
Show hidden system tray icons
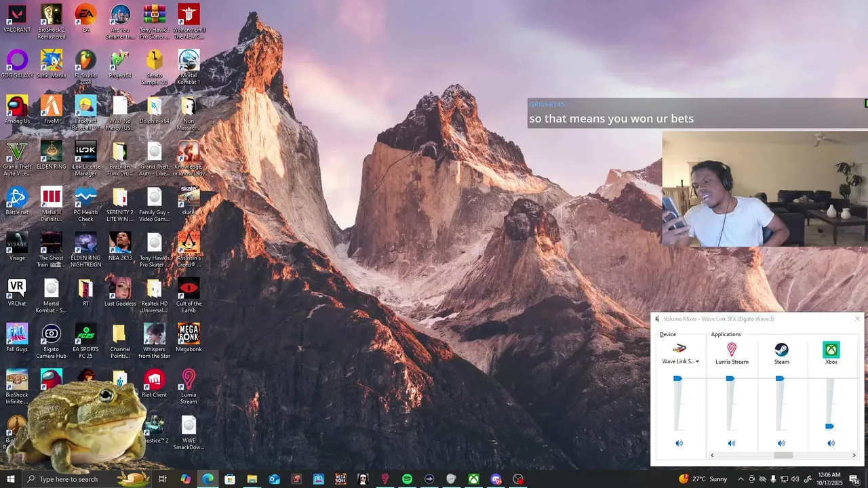coord(741,479)
